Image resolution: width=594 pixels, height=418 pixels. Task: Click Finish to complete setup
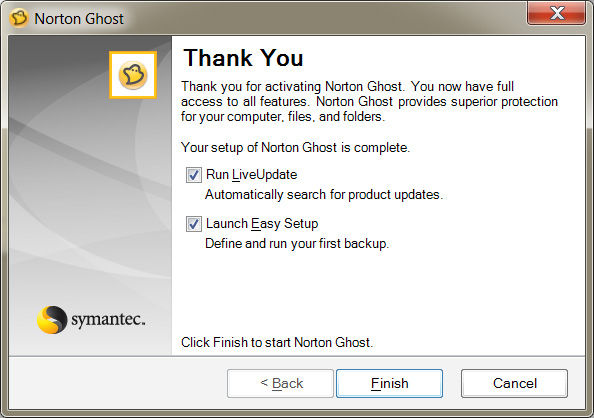click(389, 383)
